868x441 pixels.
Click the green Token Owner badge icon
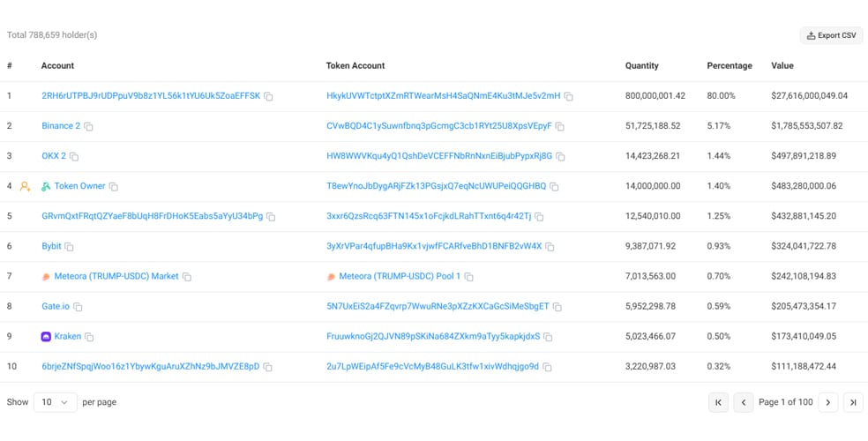(x=46, y=186)
